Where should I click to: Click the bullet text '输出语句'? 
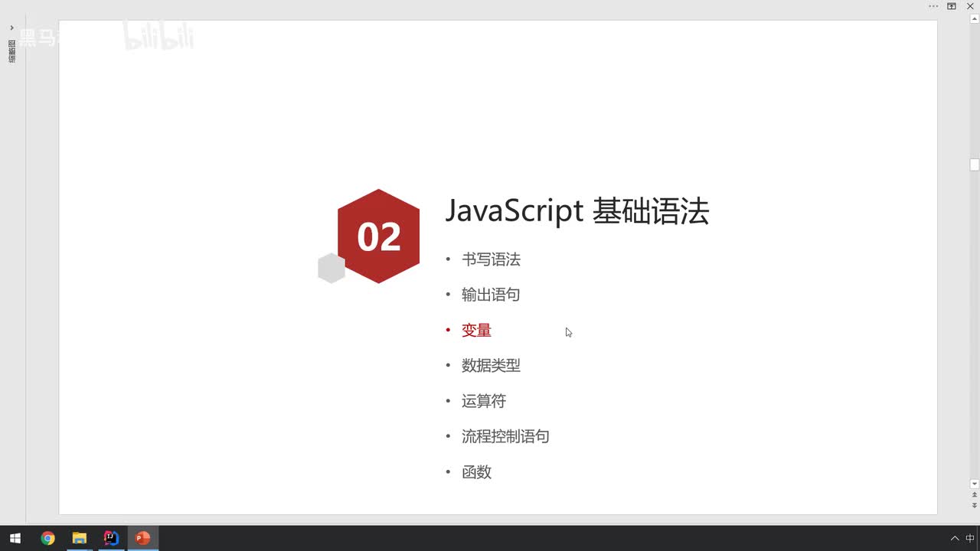[491, 295]
